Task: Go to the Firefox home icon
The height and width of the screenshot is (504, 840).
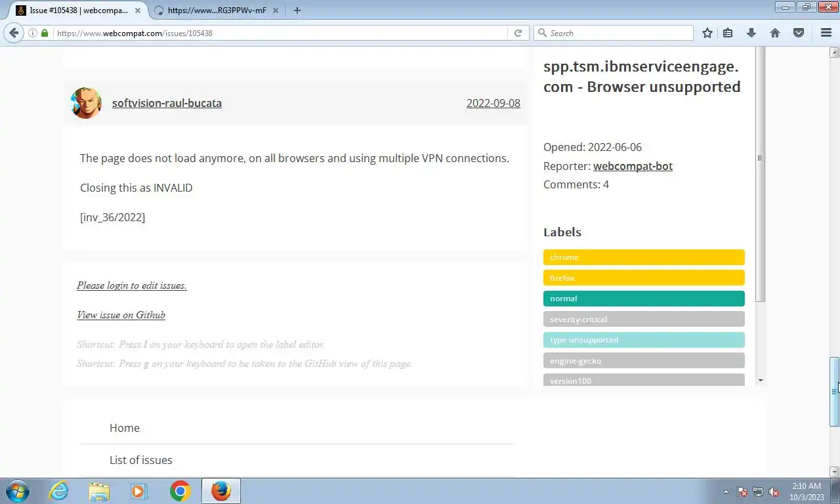Action: pyautogui.click(x=775, y=33)
